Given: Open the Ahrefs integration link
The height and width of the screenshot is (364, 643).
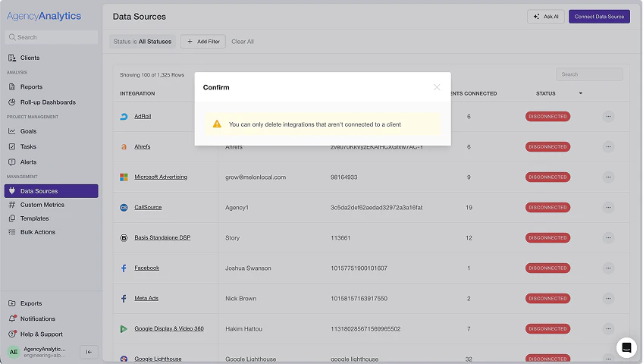Looking at the screenshot, I should pyautogui.click(x=143, y=147).
